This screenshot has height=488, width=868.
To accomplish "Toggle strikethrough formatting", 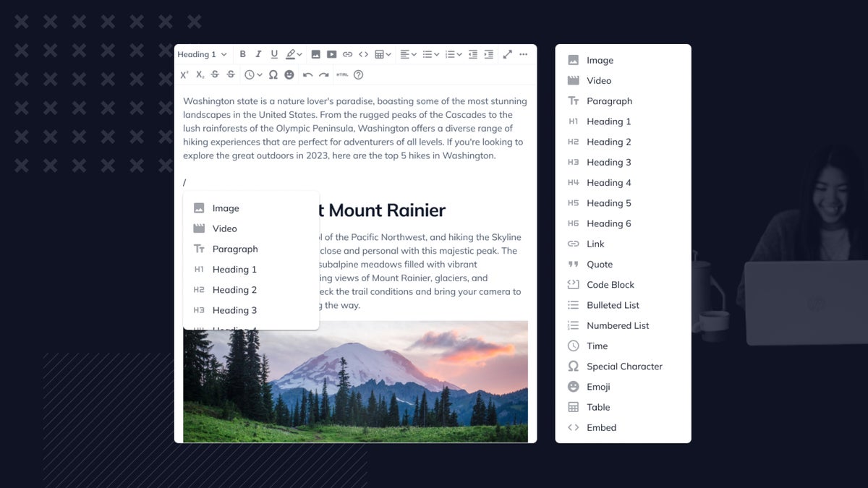I will [216, 74].
